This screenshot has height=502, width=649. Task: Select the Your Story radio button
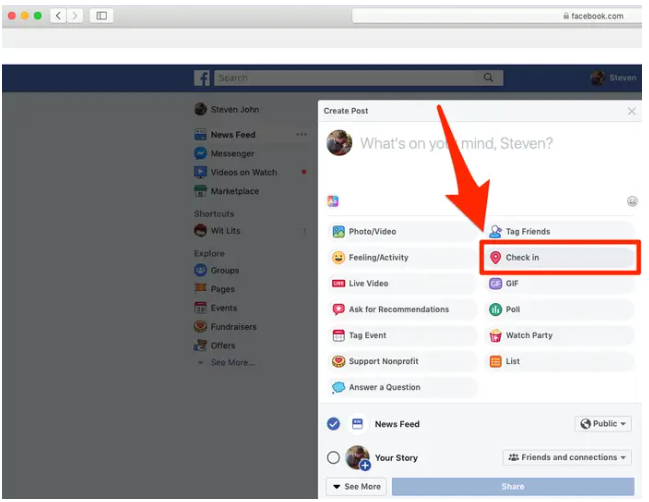click(333, 458)
